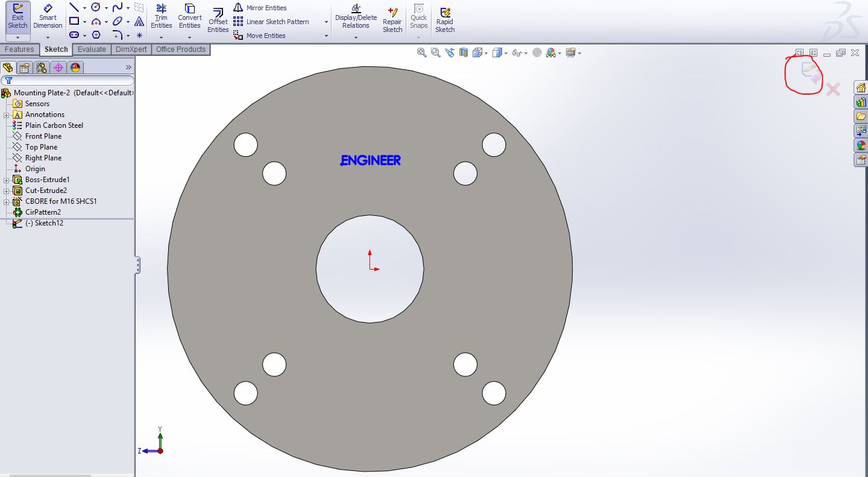Switch to Evaluate tab
Image resolution: width=868 pixels, height=477 pixels.
click(92, 49)
